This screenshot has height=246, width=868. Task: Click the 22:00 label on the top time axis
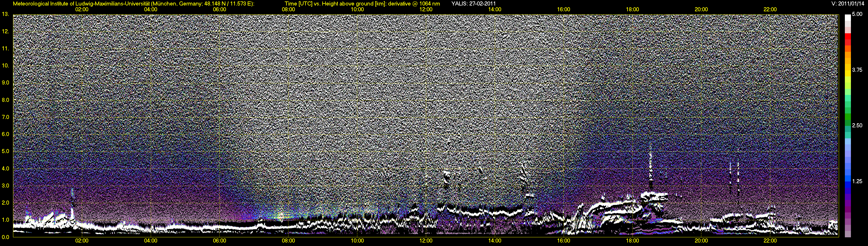pyautogui.click(x=770, y=10)
